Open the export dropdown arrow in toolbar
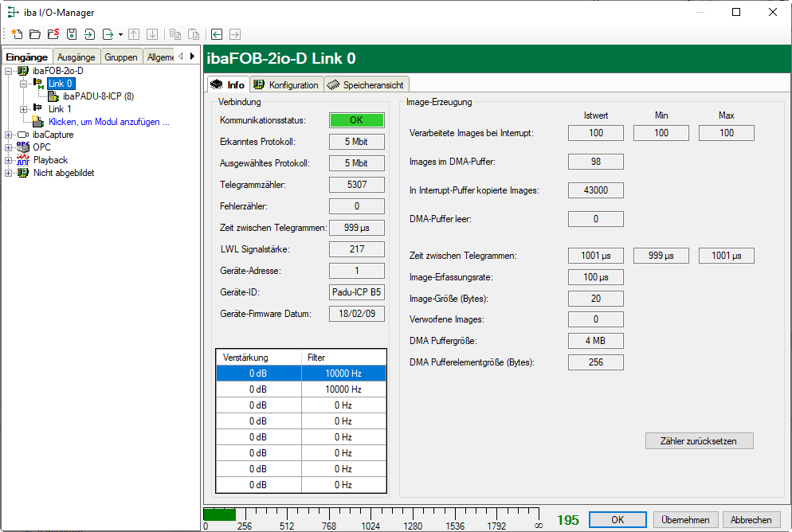792x532 pixels. point(120,34)
